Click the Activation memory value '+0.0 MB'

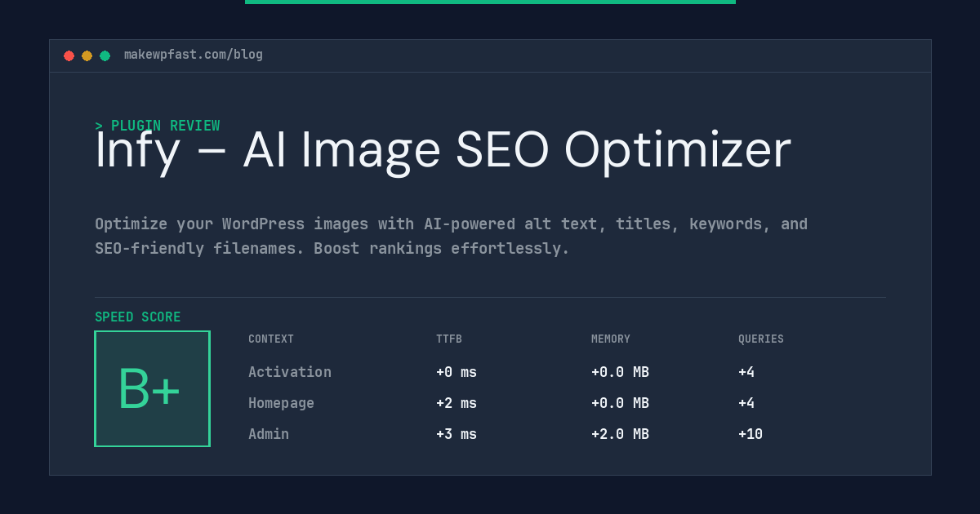pyautogui.click(x=620, y=372)
